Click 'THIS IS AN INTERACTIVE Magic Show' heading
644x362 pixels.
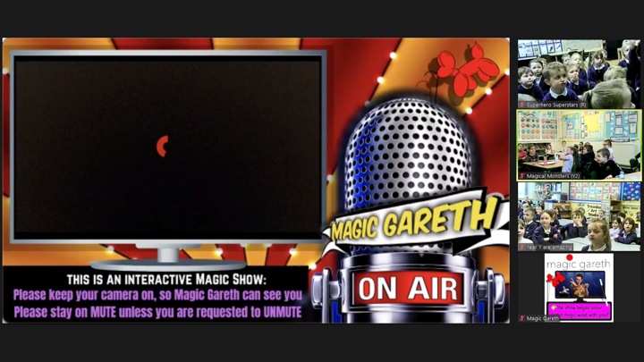point(157,279)
